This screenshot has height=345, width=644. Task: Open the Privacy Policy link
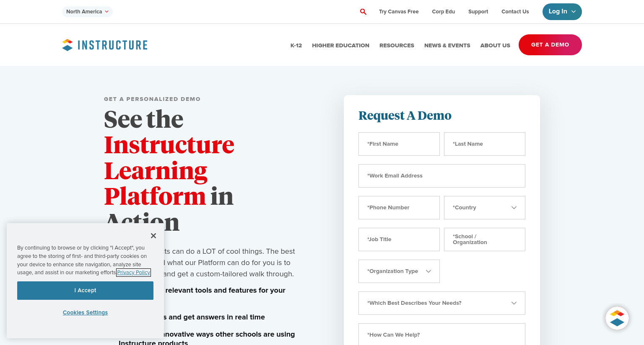(134, 273)
